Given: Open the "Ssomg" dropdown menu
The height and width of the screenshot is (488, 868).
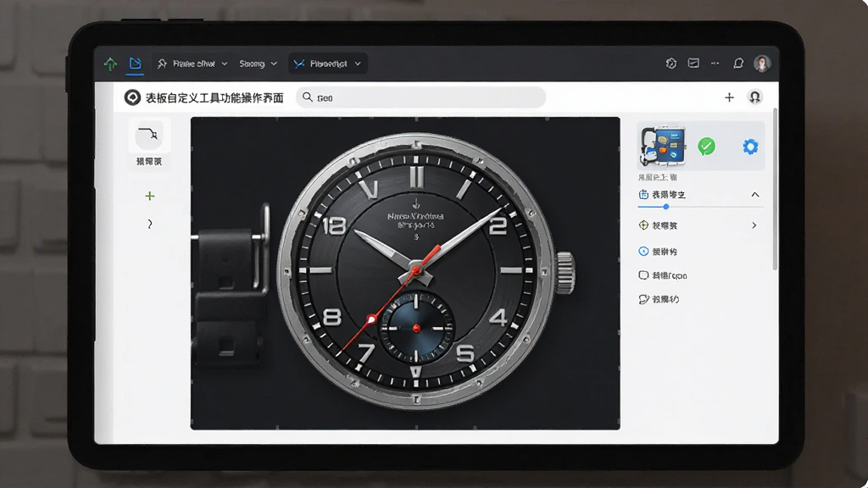Looking at the screenshot, I should 258,64.
